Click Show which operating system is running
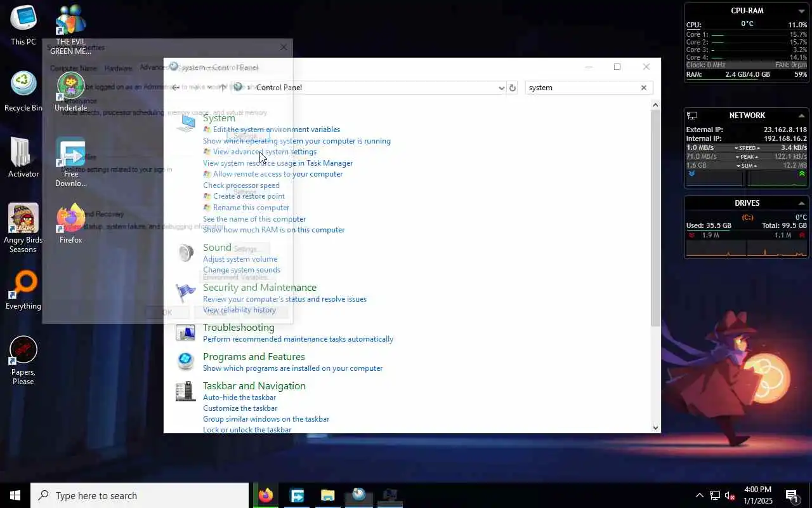This screenshot has height=508, width=812. click(297, 141)
